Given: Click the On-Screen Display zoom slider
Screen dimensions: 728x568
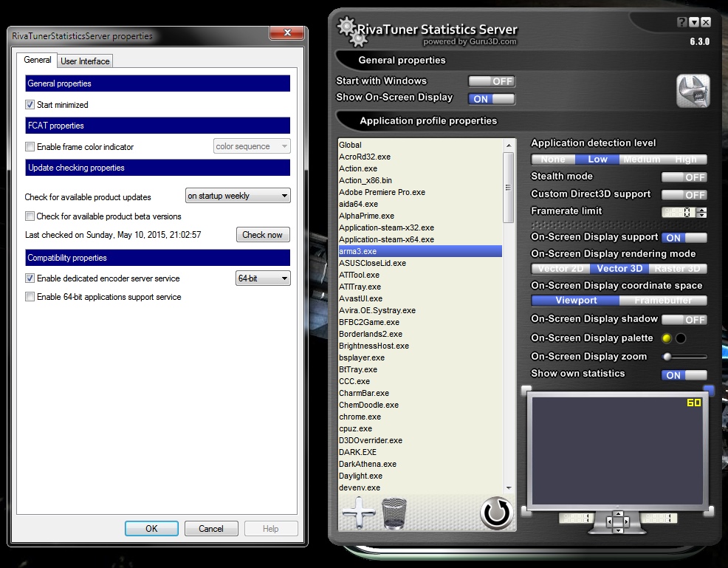Looking at the screenshot, I should 686,357.
